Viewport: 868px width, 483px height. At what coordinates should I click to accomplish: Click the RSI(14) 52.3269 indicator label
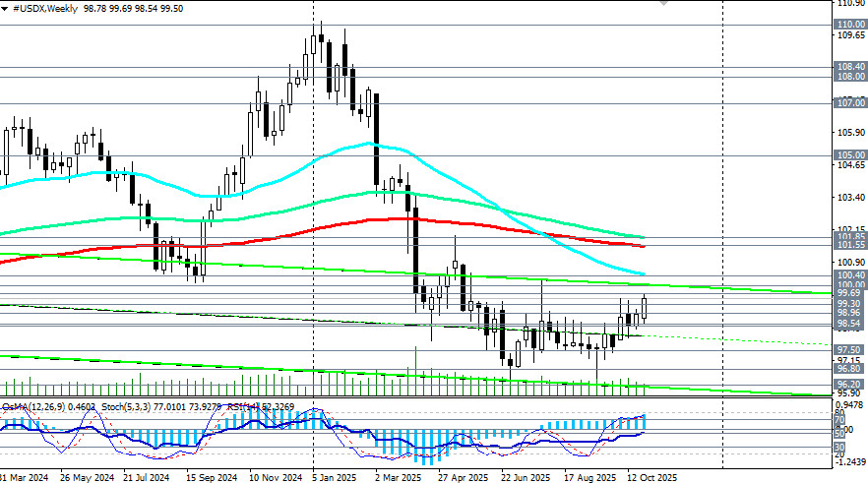[261, 407]
